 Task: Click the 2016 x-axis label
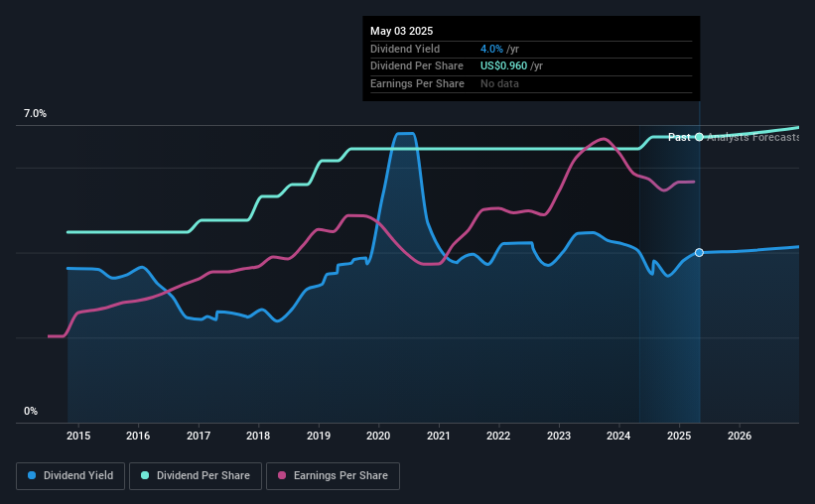[138, 436]
